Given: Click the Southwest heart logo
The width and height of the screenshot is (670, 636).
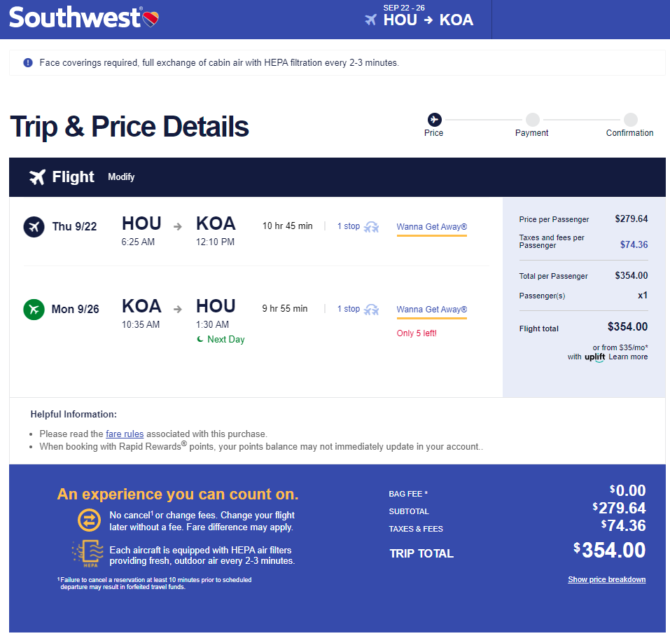Looking at the screenshot, I should pos(150,19).
